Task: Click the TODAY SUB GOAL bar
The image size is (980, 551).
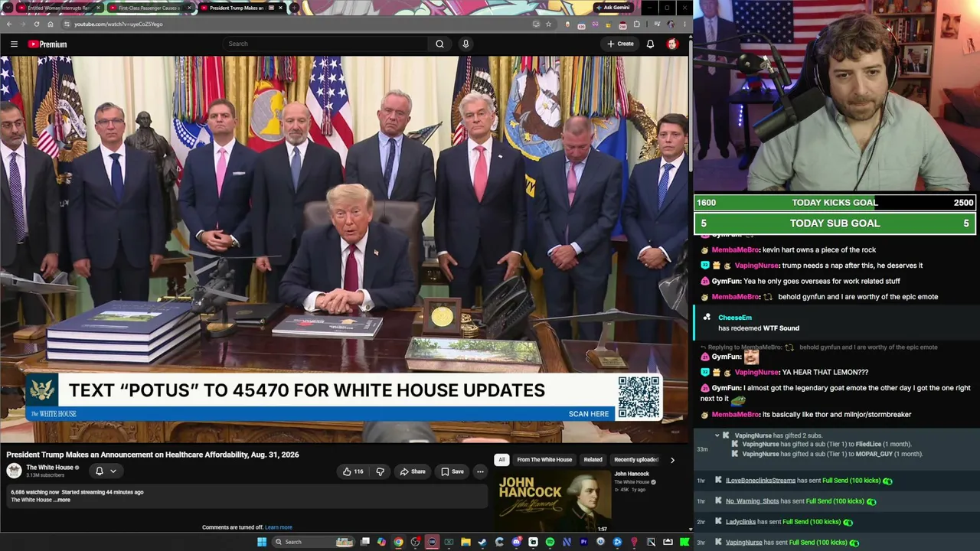Action: point(835,223)
